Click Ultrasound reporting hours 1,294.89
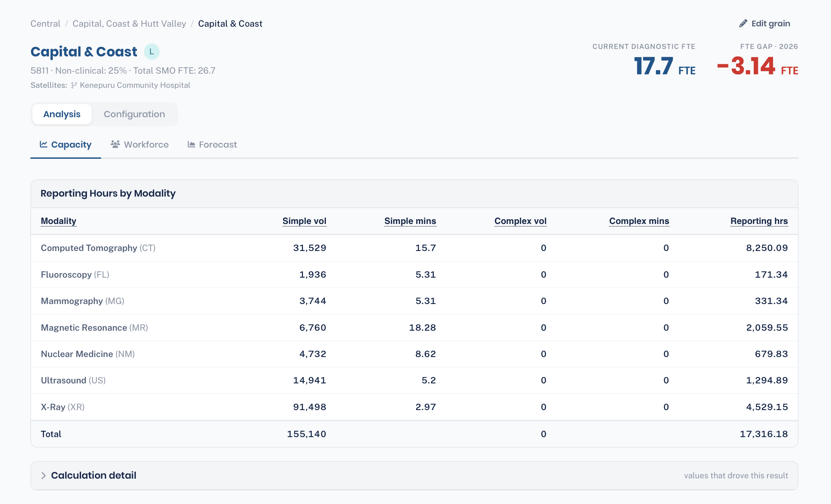831x504 pixels. (x=767, y=380)
